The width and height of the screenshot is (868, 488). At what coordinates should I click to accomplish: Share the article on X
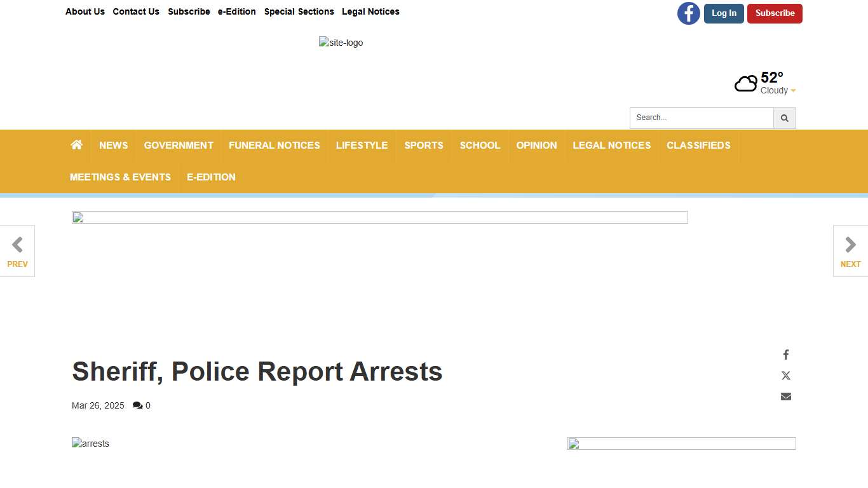[786, 375]
